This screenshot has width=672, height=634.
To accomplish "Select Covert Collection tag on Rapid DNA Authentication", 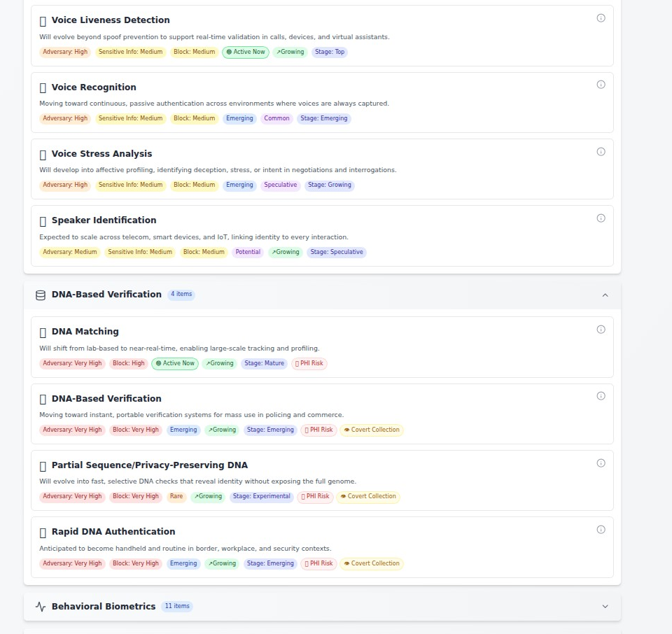I will pos(372,564).
